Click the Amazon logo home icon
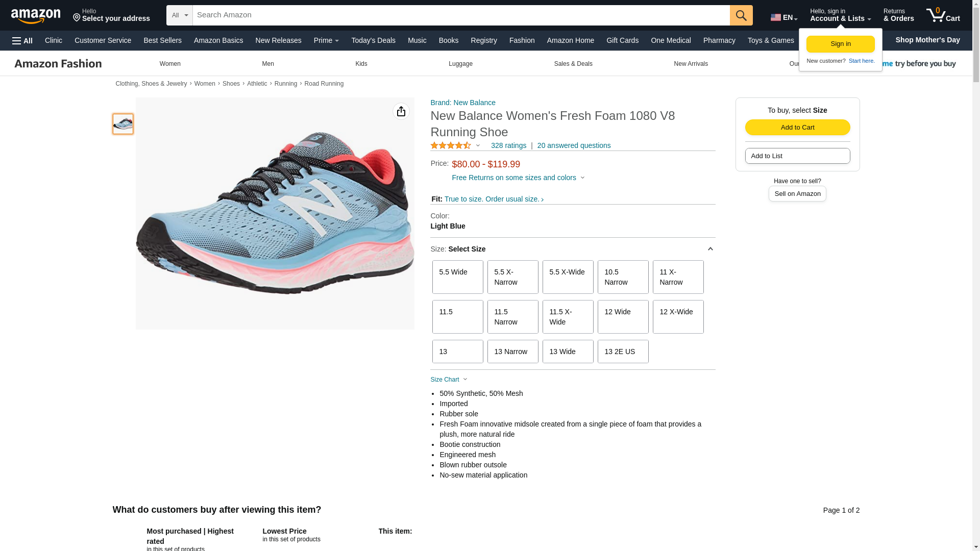Viewport: 980px width, 551px height. [x=36, y=15]
